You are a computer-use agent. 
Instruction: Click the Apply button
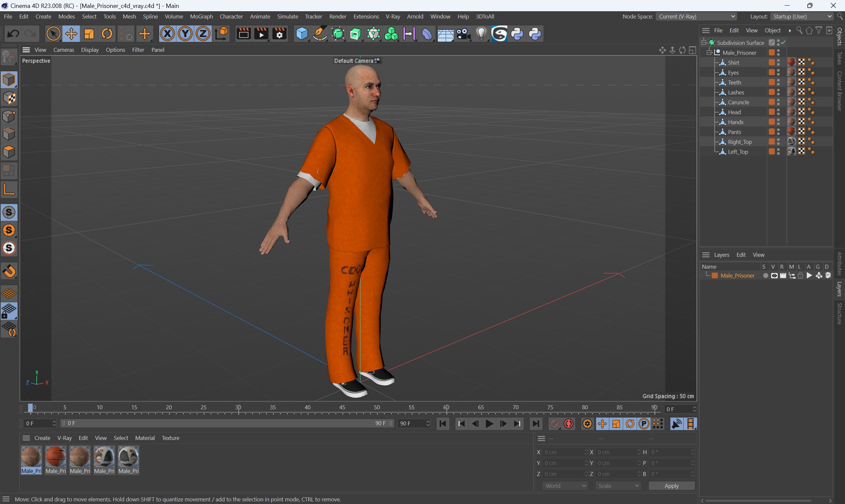click(671, 486)
